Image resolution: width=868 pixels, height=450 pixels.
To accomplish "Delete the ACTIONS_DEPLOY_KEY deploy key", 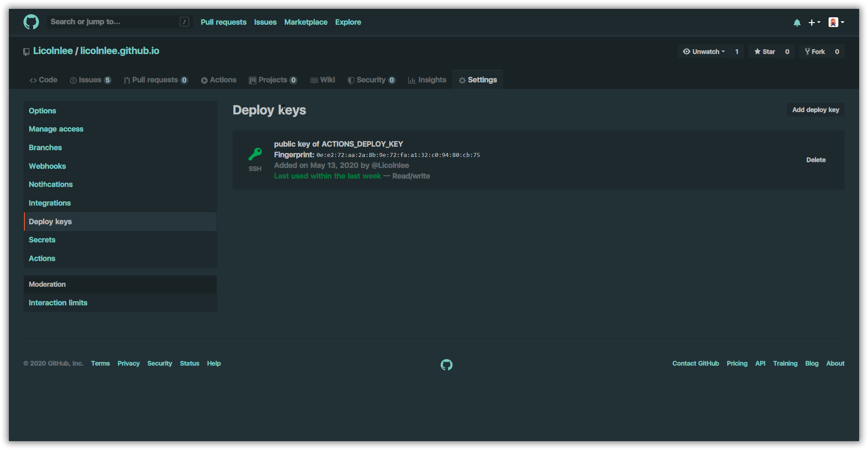I will 816,160.
